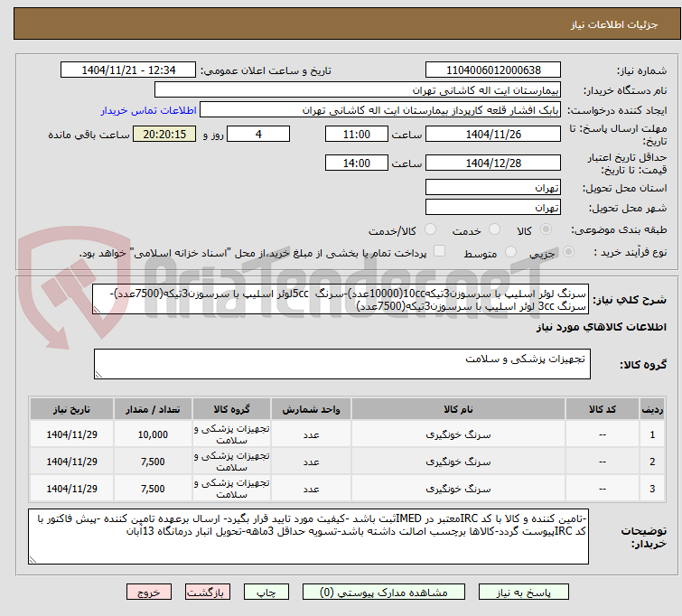Viewport: 682px width, 616px height.
Task: Click quantity 7,500 in row 2
Action: pyautogui.click(x=153, y=462)
